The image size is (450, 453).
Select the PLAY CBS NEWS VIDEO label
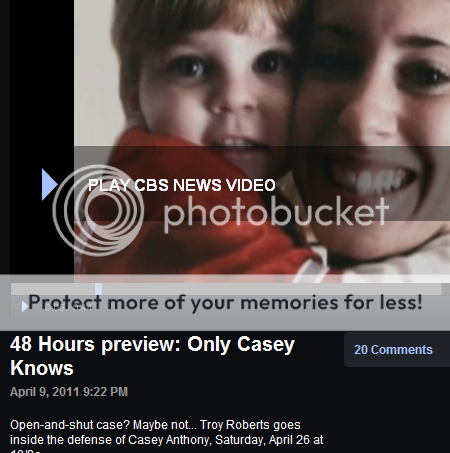click(x=182, y=185)
